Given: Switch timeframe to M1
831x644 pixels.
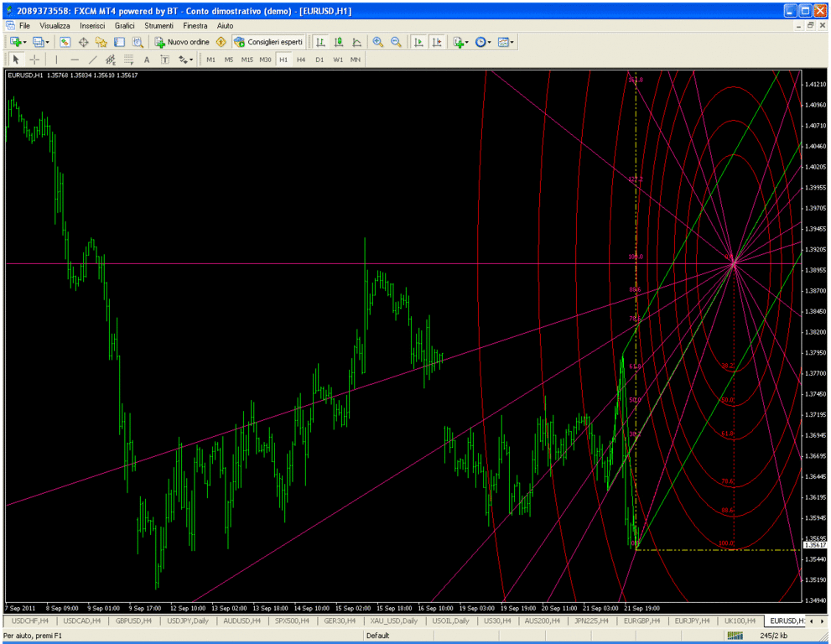Looking at the screenshot, I should click(211, 60).
